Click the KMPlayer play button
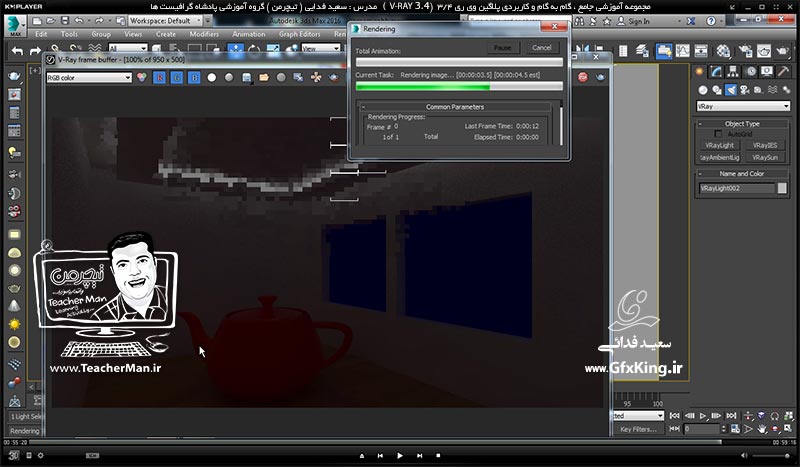 tap(400, 455)
